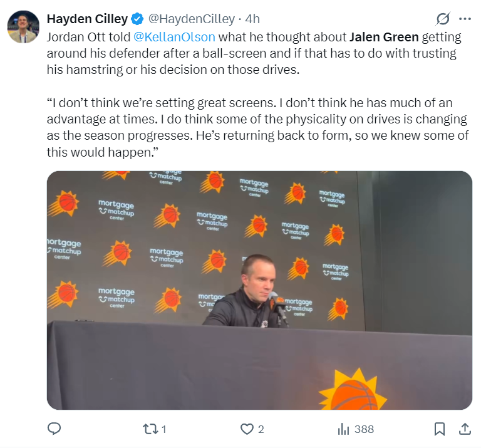This screenshot has height=448, width=481.
Task: Click the Grok explain icon
Action: tap(443, 19)
